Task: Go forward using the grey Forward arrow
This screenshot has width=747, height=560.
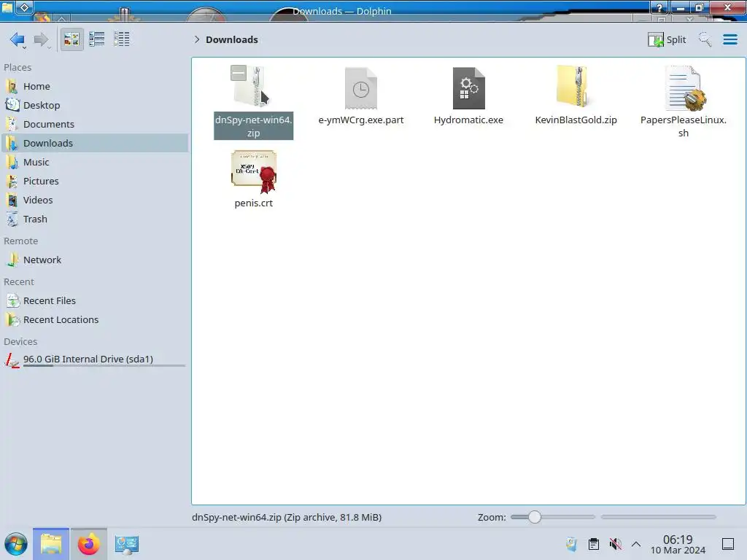Action: pos(42,39)
